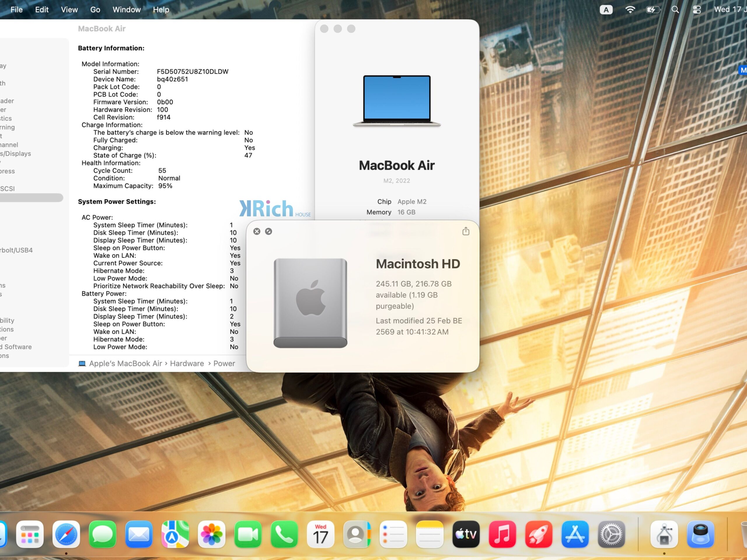Click serial number F5D50752U8Z10DLDW
Screen dimensions: 747x560
[193, 71]
